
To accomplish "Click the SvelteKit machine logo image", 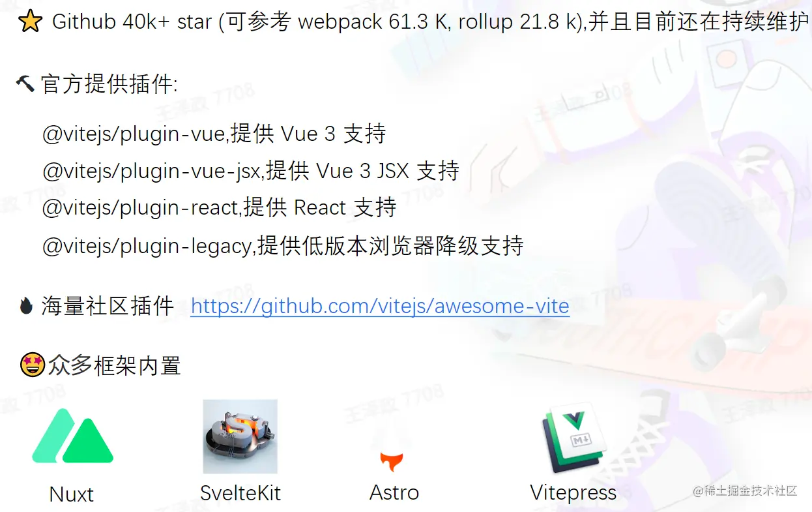I will tap(240, 436).
